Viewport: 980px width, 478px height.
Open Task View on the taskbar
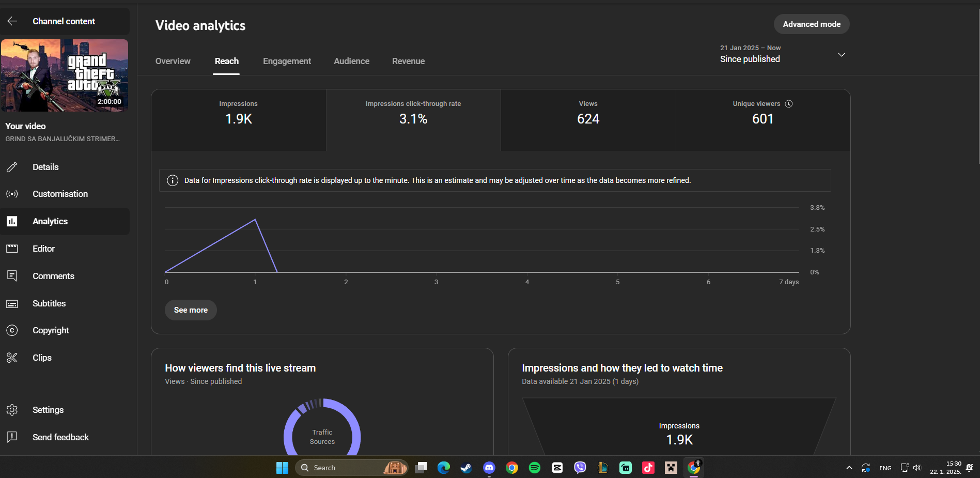pos(421,468)
